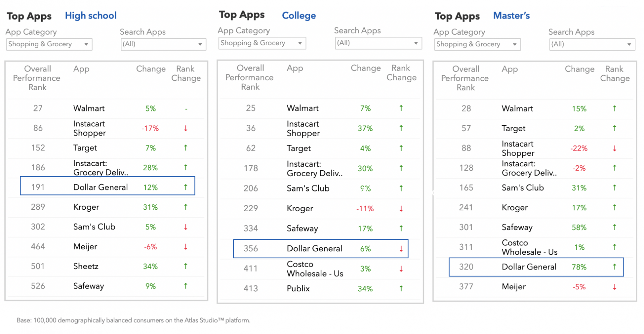Image resolution: width=644 pixels, height=334 pixels.
Task: Click green up arrow in highlighted High school Dollar General row
Action: pos(186,187)
